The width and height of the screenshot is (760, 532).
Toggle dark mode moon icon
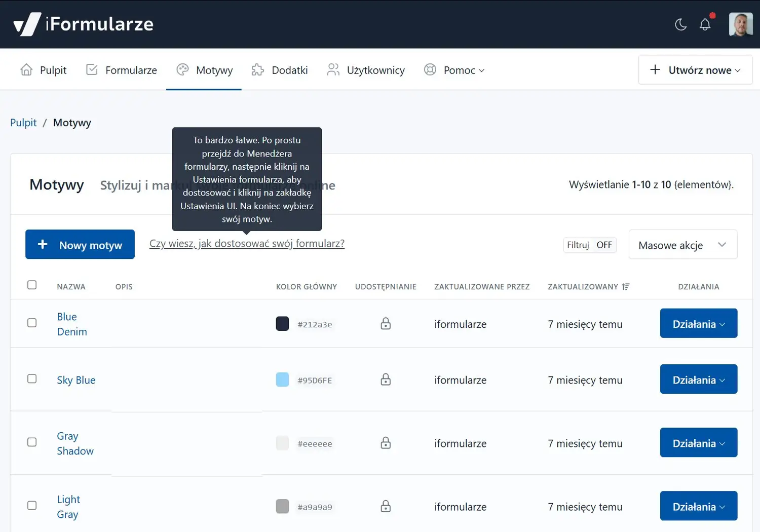[680, 24]
